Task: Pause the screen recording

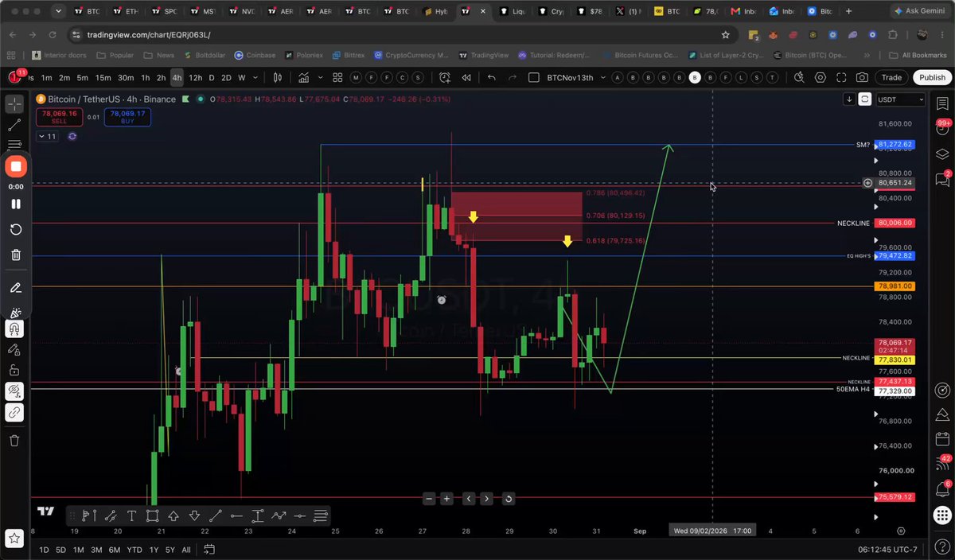Action: 16,204
